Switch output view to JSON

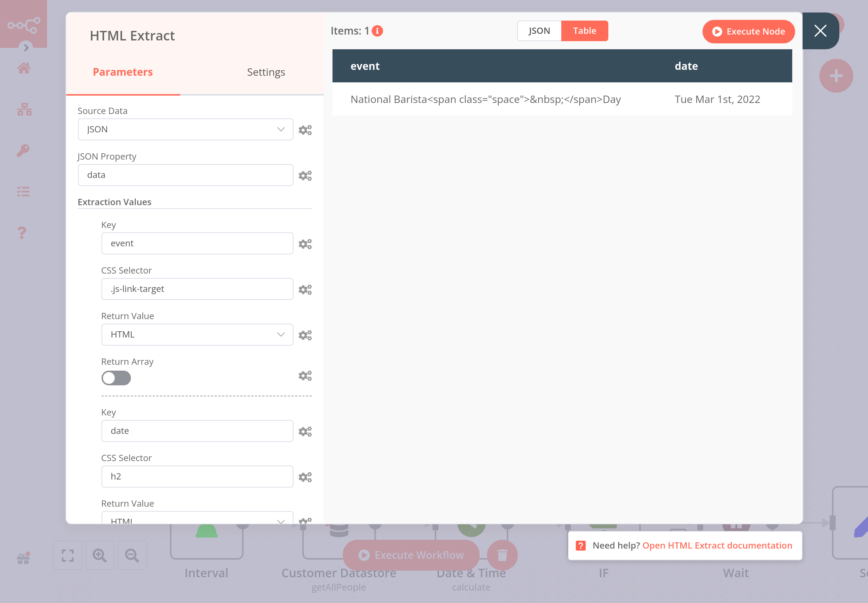coord(539,31)
